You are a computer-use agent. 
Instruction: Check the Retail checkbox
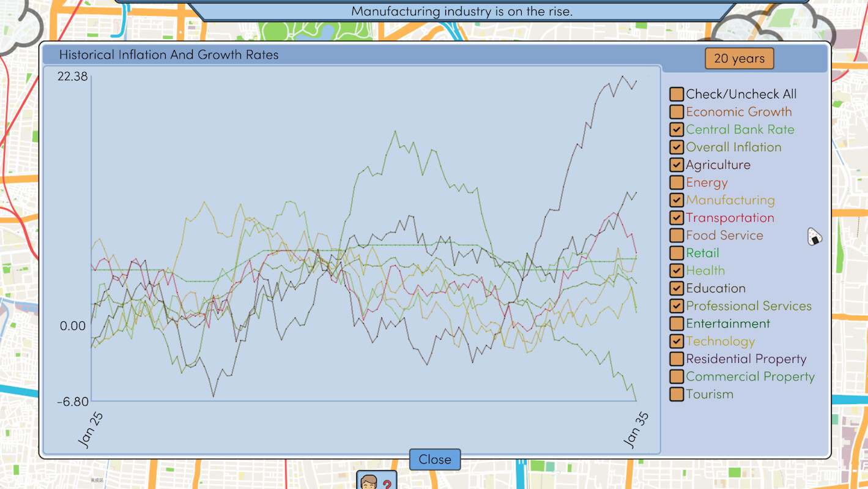pos(677,253)
